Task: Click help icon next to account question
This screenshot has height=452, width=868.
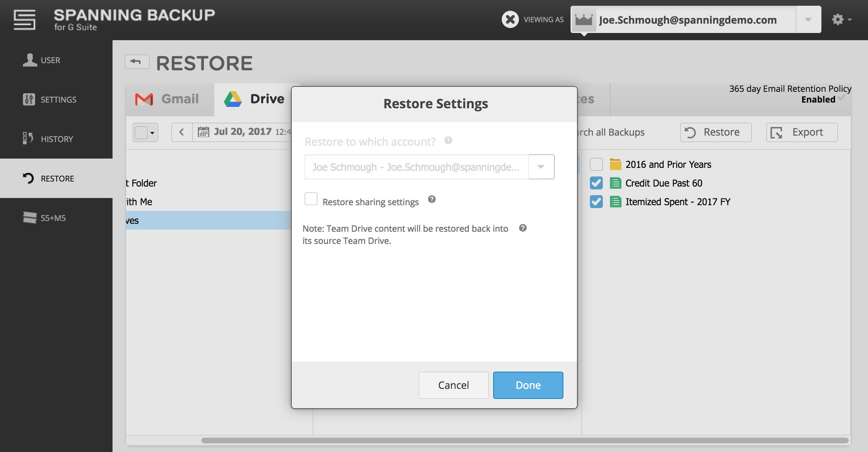Action: [x=448, y=140]
